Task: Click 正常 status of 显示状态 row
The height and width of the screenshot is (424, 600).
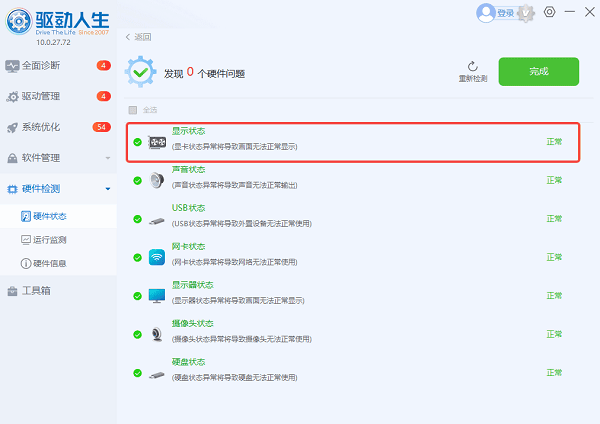Action: [554, 142]
